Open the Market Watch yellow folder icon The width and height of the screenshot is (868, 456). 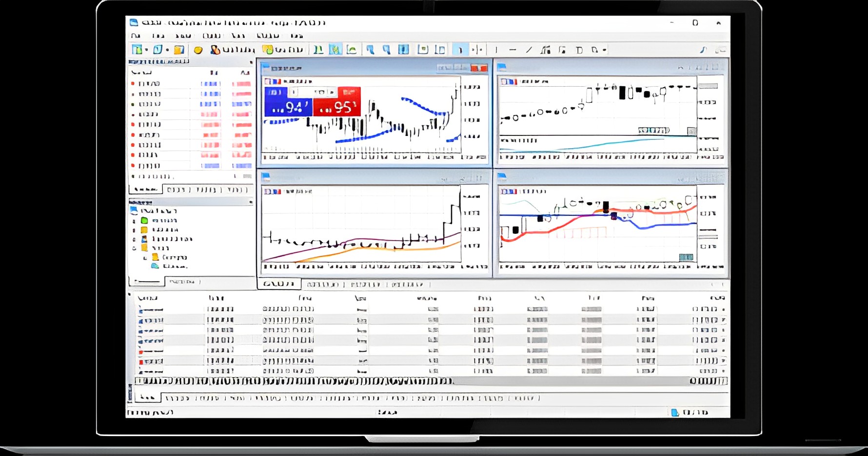[x=179, y=50]
